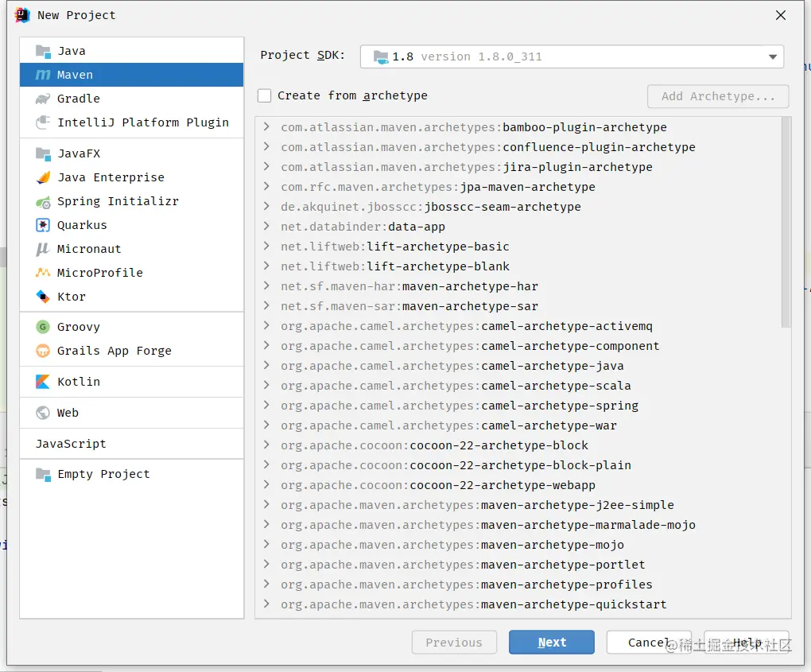Click the MicroProfile icon
This screenshot has width=811, height=672.
click(43, 273)
